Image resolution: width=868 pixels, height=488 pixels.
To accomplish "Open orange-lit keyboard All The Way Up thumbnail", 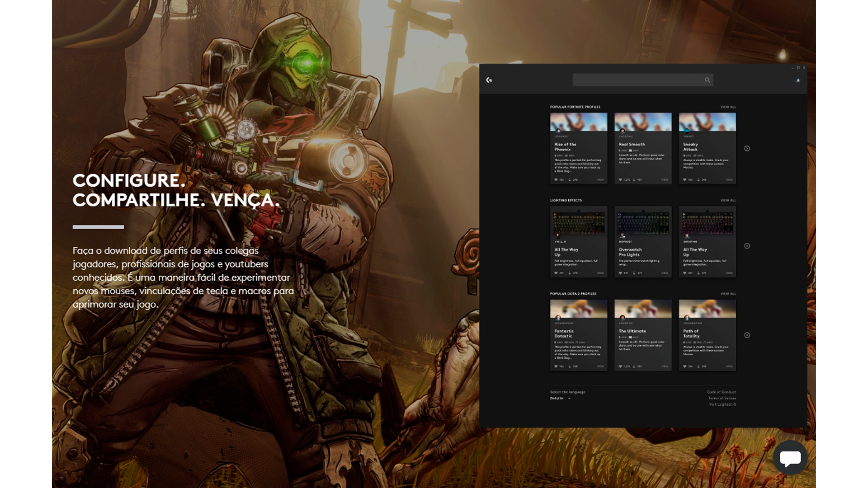I will click(x=578, y=222).
